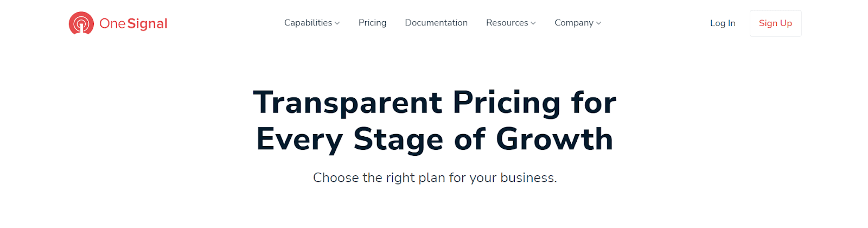868x228 pixels.
Task: Click "Pricing" in the large headline
Action: coord(506,103)
